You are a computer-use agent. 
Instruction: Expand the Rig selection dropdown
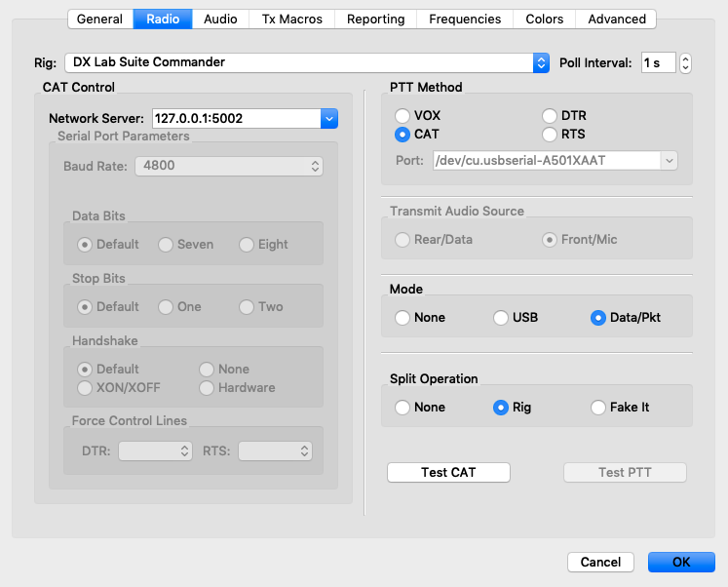point(541,62)
